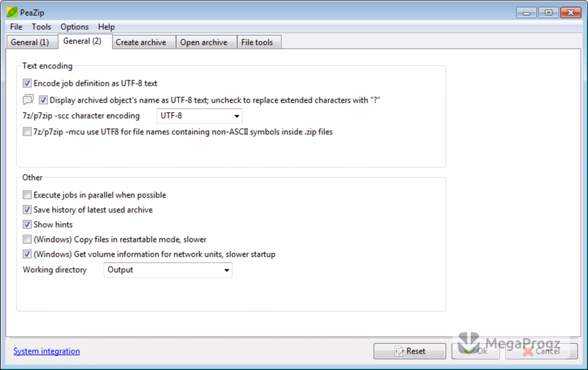This screenshot has height=370, width=588.
Task: Switch to the General (1) tab
Action: point(32,42)
